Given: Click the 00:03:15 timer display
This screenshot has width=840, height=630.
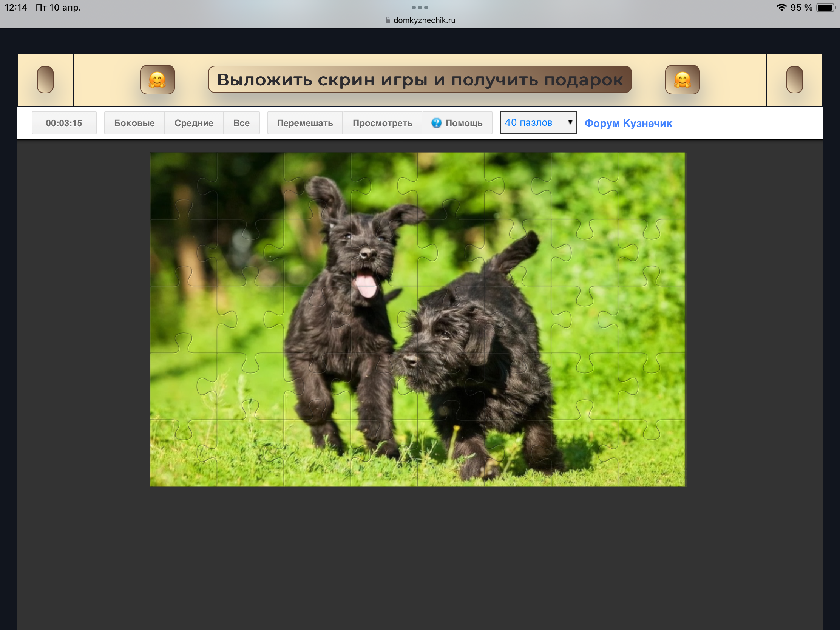Looking at the screenshot, I should pos(64,123).
